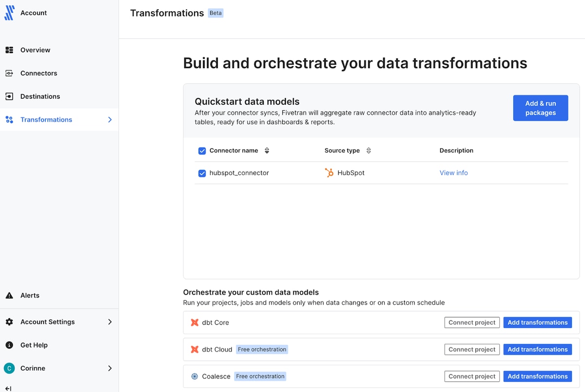585x392 pixels.
Task: Click Coalesce Free orchestration badge
Action: (x=260, y=376)
